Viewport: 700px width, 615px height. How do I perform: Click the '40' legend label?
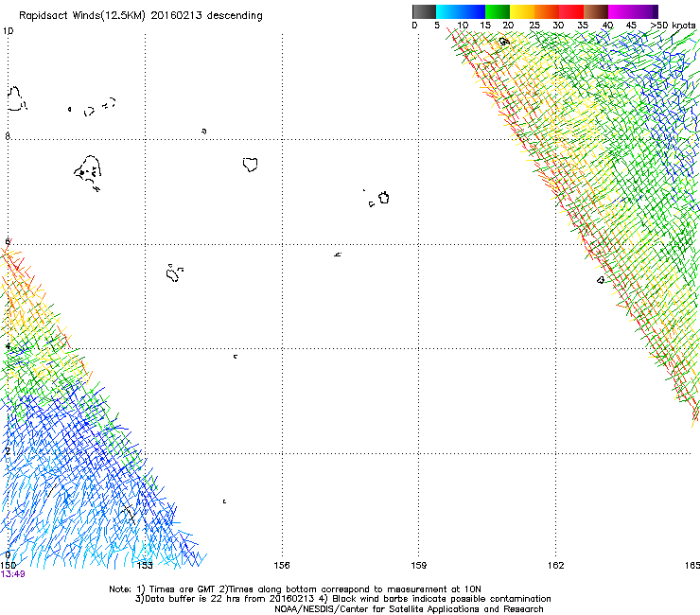pyautogui.click(x=607, y=26)
